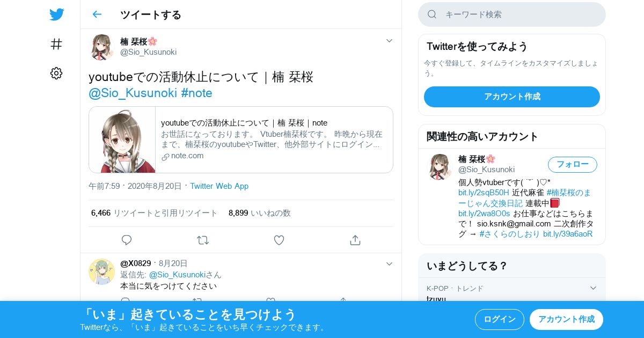Open @Sio_Kusunoki link in 返信先 line
644x338 pixels.
point(178,275)
